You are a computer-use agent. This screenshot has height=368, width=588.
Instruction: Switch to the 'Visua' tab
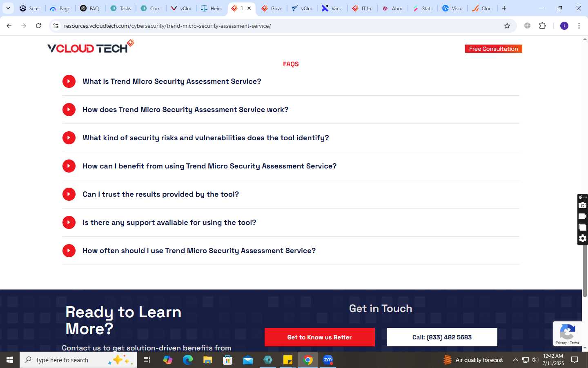pos(453,8)
